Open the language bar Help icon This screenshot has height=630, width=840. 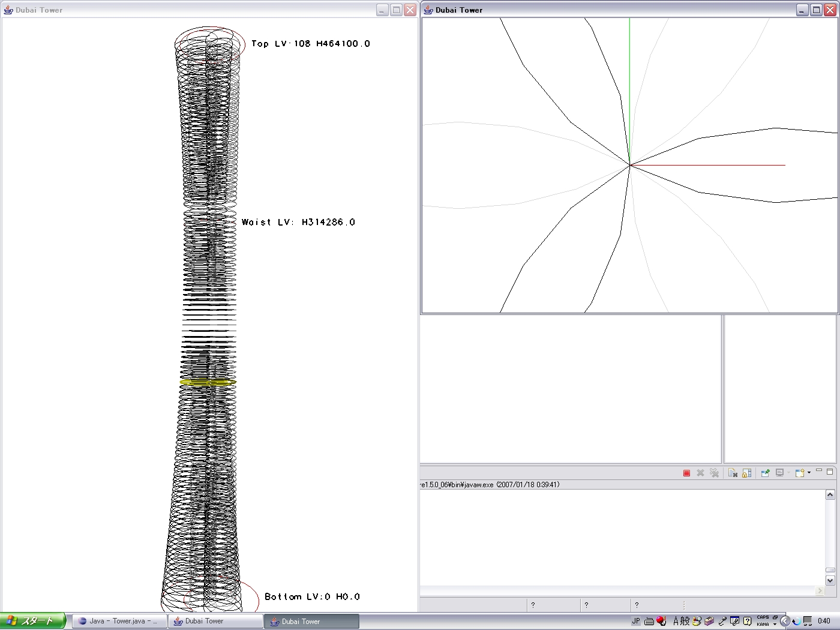[x=748, y=621]
